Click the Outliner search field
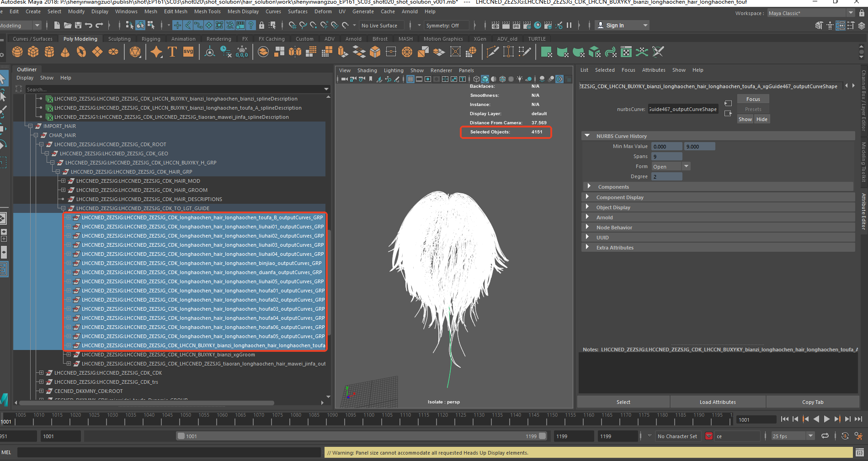 click(x=174, y=89)
